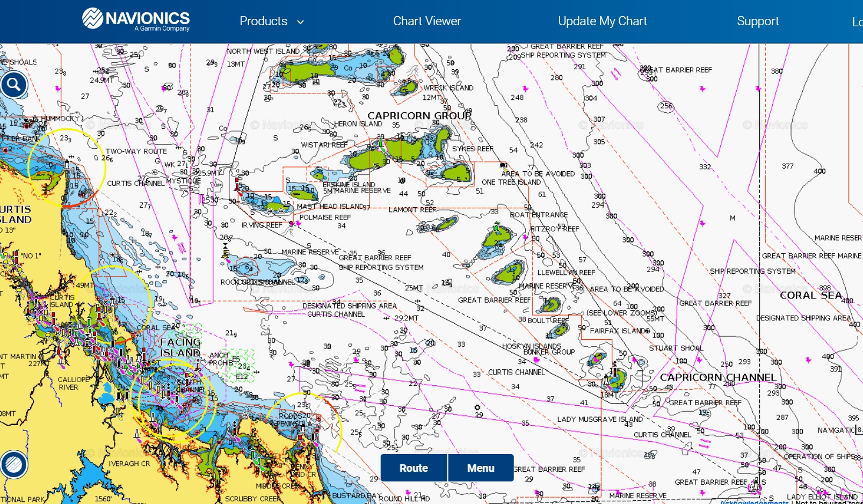Open the Products menu

tap(263, 21)
